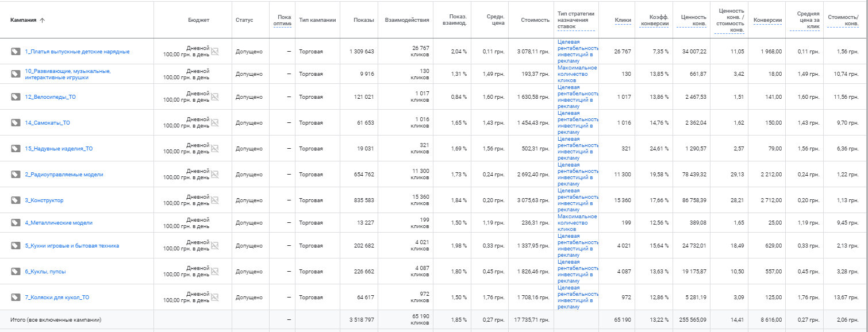Sort by the Клики column header

pyautogui.click(x=623, y=20)
